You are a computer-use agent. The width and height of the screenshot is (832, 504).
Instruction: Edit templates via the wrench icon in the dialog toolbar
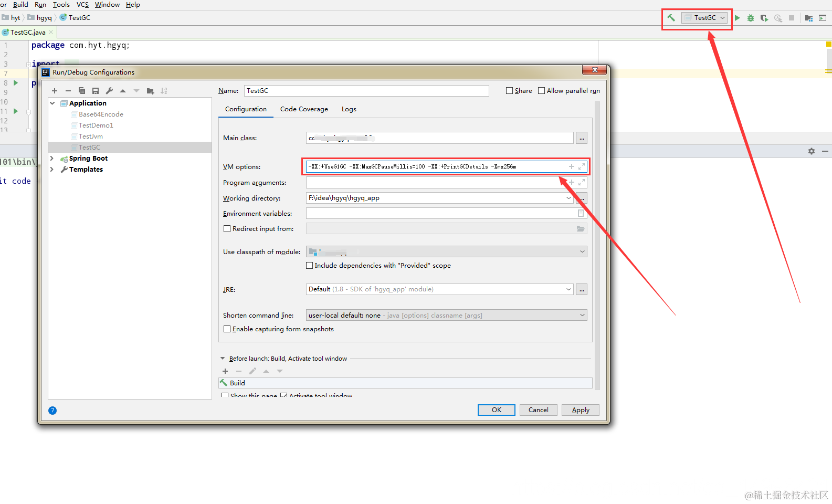click(109, 91)
